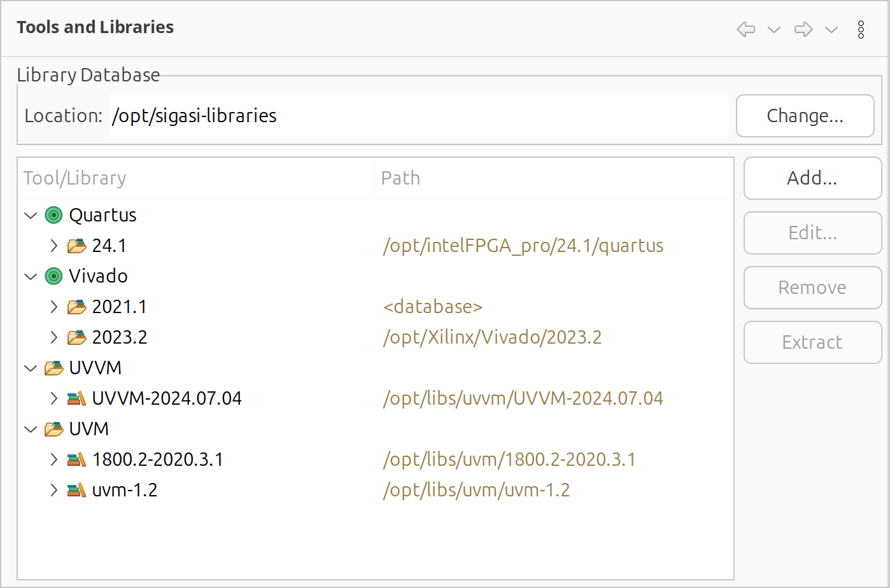Click the library icon beside UVVM-2024.07.04

pos(77,398)
